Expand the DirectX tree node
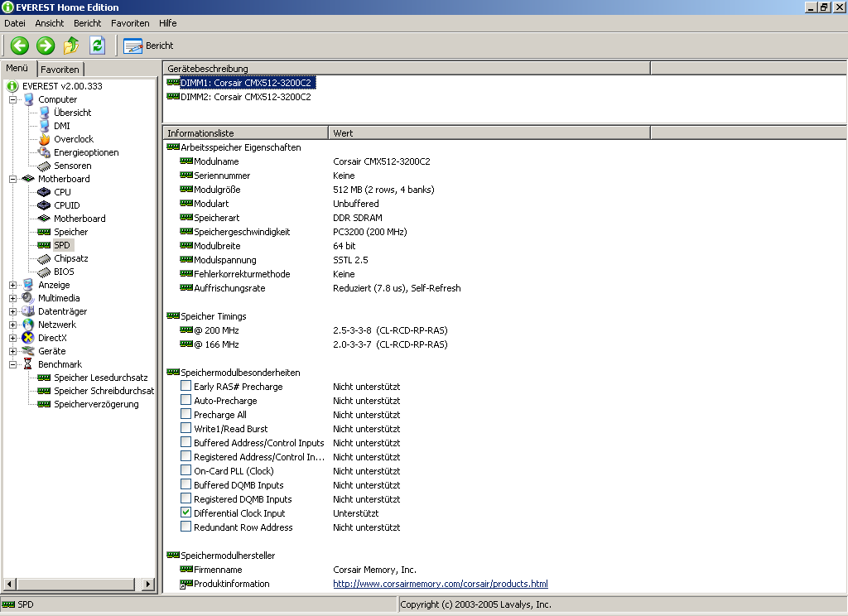The height and width of the screenshot is (616, 848). pyautogui.click(x=13, y=338)
